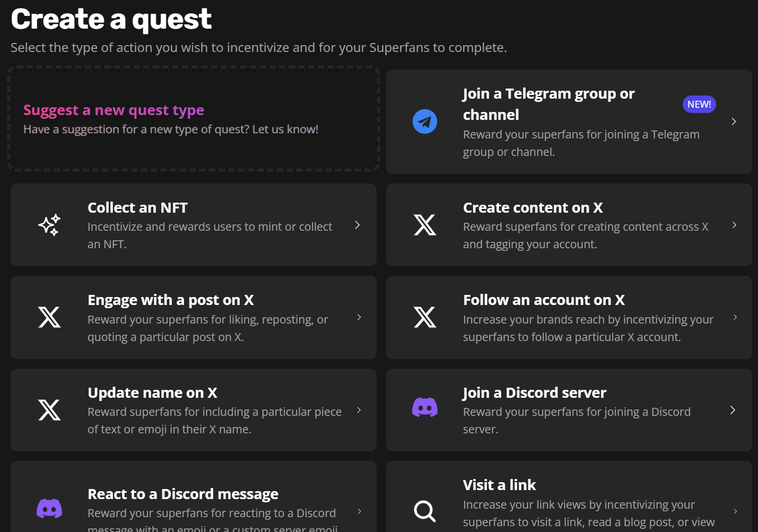Image resolution: width=758 pixels, height=532 pixels.
Task: Open the Visit a link quest title
Action: coord(499,485)
